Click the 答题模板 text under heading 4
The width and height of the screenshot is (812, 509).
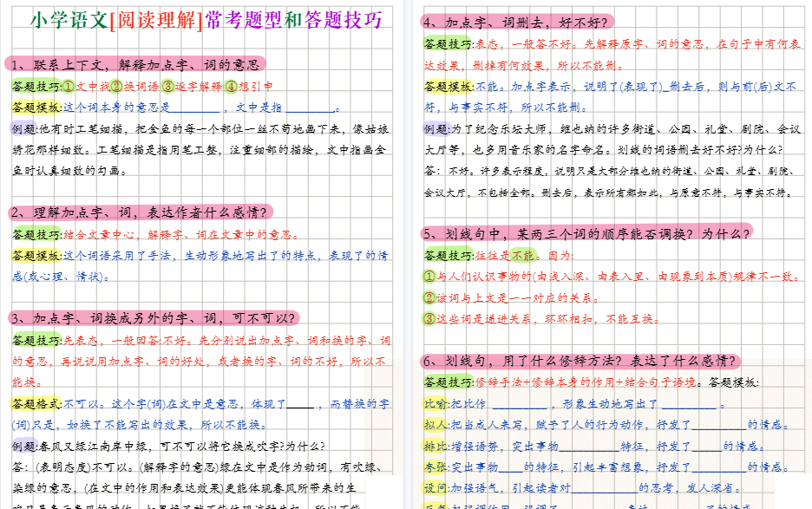[446, 86]
